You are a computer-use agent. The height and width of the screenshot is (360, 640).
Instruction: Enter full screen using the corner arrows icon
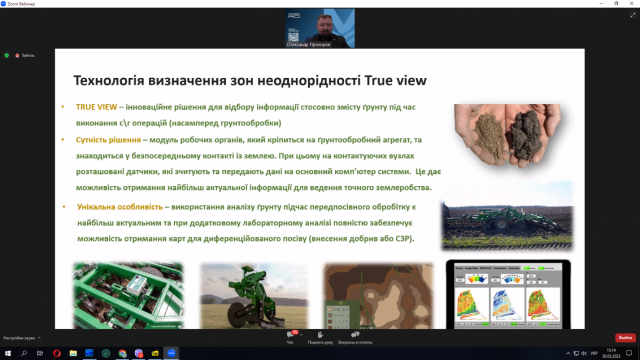[633, 15]
